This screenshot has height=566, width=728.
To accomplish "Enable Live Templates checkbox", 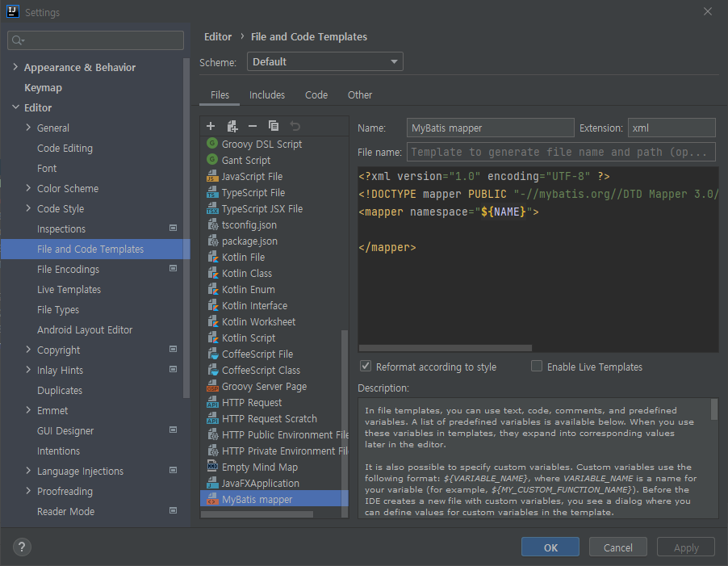I will tap(537, 366).
